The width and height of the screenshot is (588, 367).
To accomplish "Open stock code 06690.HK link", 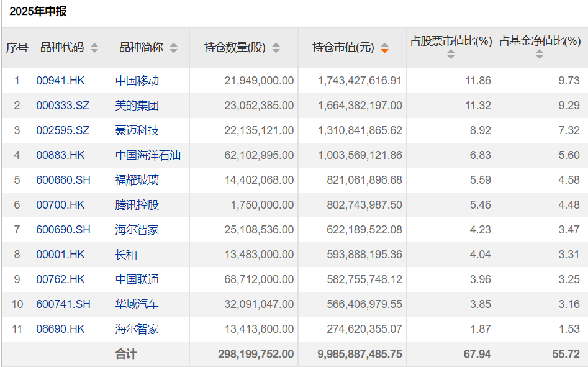I will [60, 329].
